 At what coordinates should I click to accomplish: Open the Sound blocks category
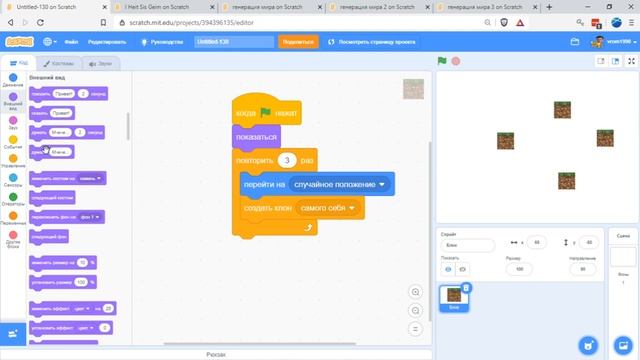(x=13, y=123)
